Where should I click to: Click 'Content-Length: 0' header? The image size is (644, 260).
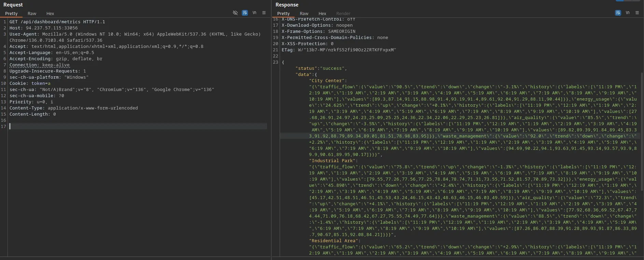pos(33,114)
